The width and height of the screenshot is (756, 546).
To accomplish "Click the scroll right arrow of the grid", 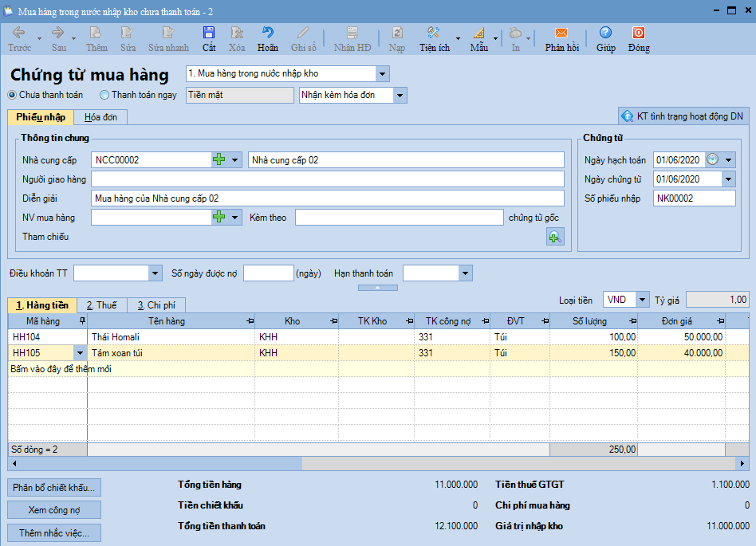I will (x=742, y=464).
